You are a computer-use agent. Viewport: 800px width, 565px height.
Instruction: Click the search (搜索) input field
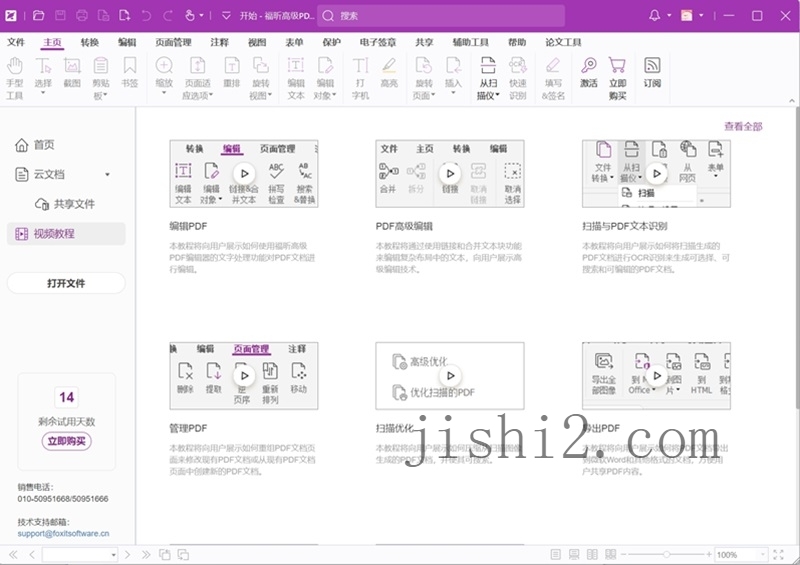click(x=441, y=16)
